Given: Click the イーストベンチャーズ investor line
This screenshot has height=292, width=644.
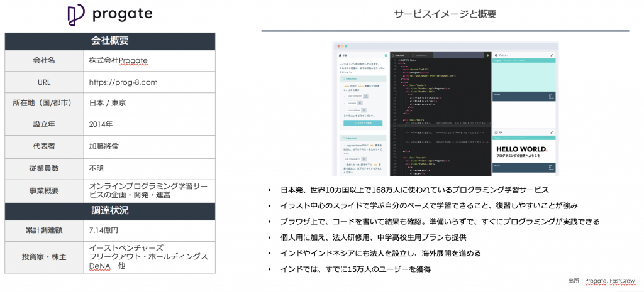Looking at the screenshot, I should coord(126,248).
